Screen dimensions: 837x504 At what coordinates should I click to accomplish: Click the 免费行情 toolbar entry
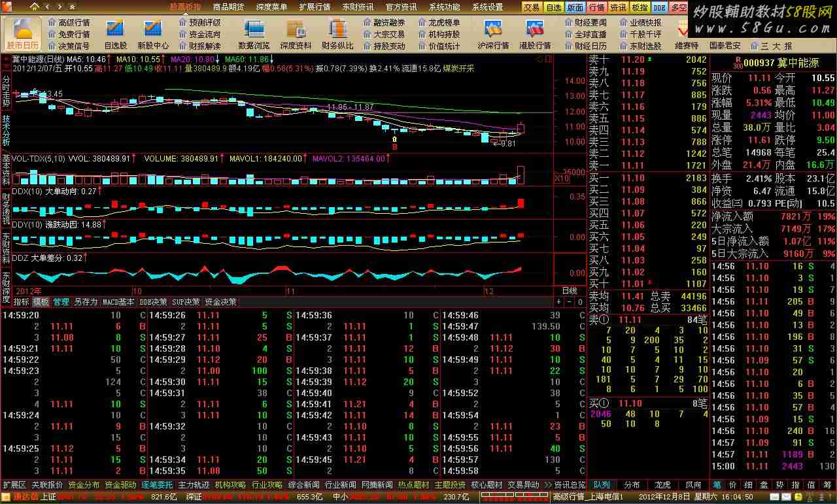(x=69, y=34)
